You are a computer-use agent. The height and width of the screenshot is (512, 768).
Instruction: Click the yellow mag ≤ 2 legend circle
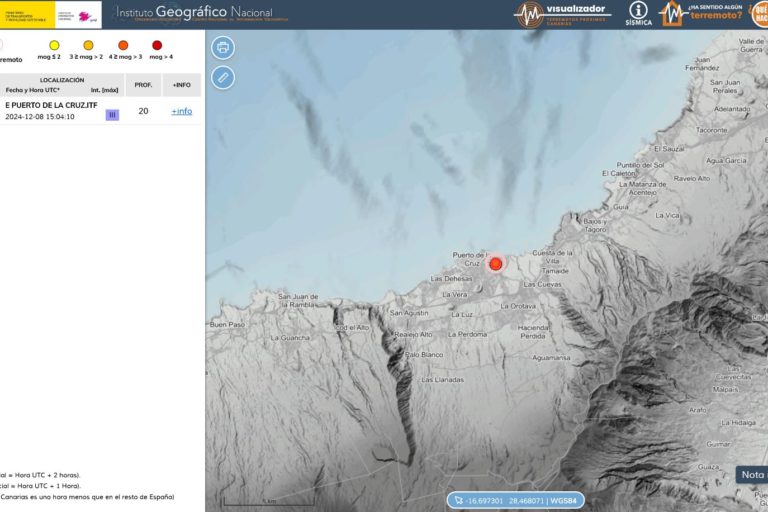[x=54, y=46]
